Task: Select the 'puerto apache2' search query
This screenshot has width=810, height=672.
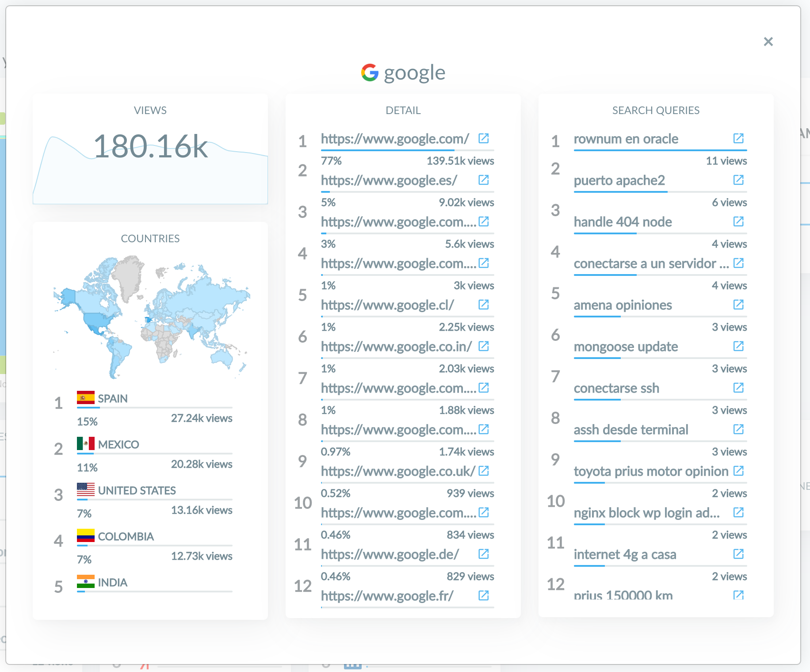Action: click(x=619, y=180)
